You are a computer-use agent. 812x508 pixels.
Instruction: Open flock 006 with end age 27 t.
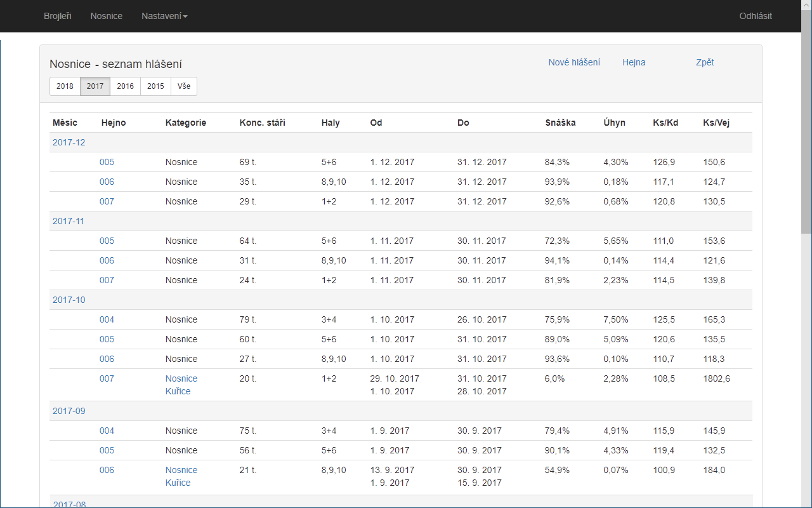click(107, 359)
